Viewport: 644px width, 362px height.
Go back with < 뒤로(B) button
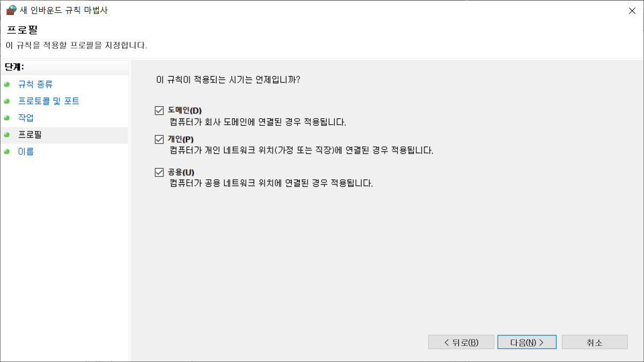coord(461,342)
